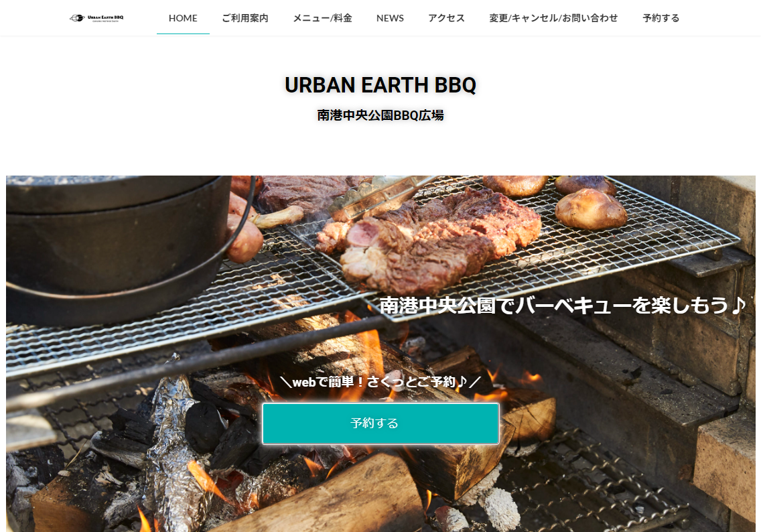Click the Urban Earth BBQ logo wordmark
This screenshot has width=761, height=532.
[105, 19]
